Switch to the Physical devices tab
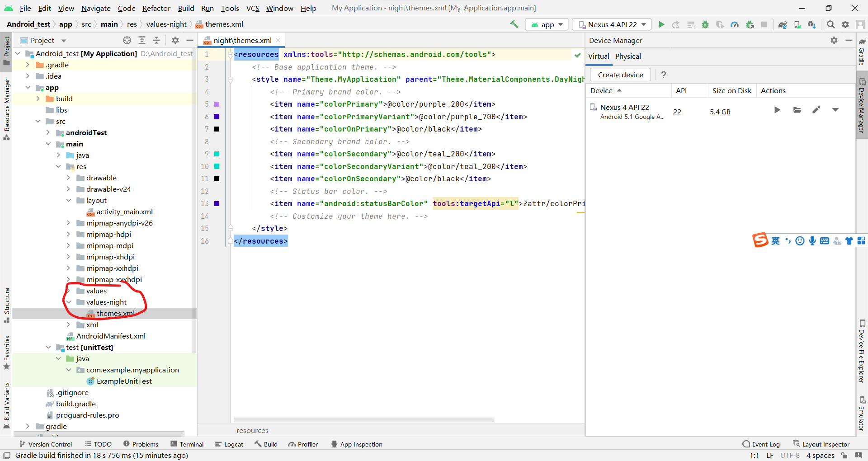Viewport: 868px width, 461px height. coord(628,56)
